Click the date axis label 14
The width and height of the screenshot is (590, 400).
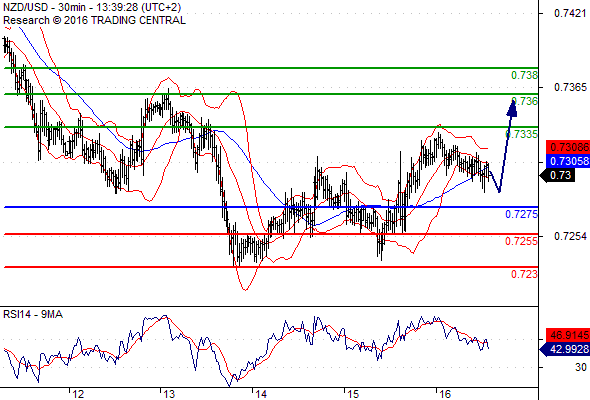pos(261,394)
